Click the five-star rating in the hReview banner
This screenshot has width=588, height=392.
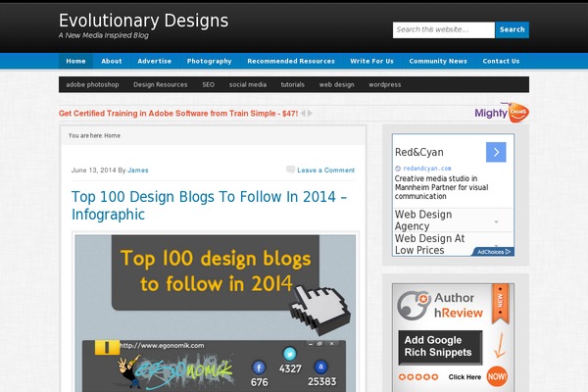[418, 377]
